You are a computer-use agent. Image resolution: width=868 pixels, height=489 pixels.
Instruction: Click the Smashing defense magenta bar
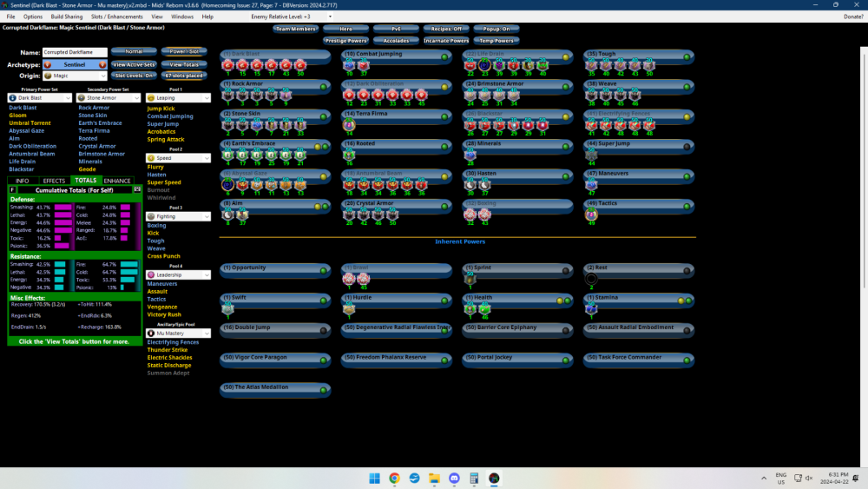pyautogui.click(x=63, y=208)
